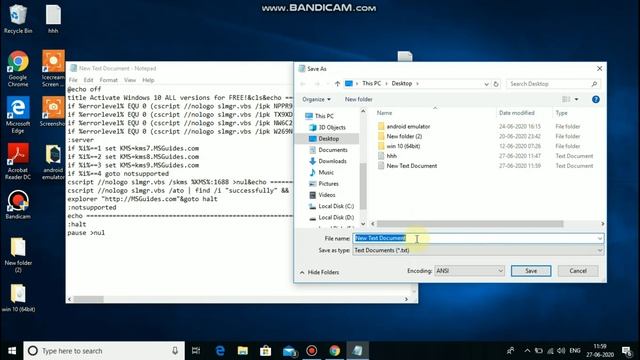Expand address bar path dropdown
Screen dimensions: 640x360
[x=486, y=84]
